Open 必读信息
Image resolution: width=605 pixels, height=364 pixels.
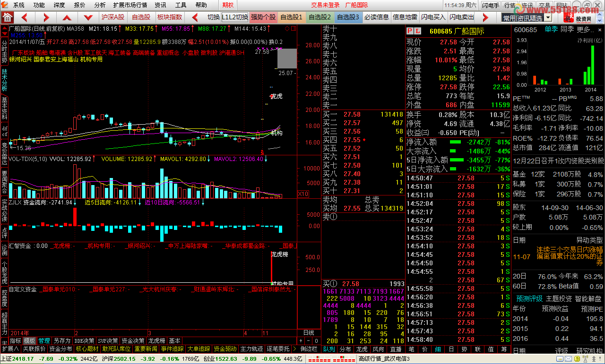click(377, 17)
